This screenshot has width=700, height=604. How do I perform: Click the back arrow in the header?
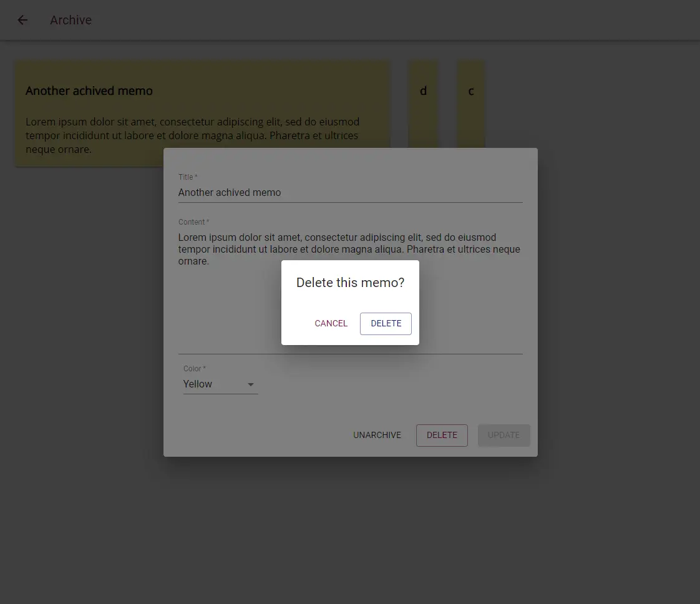(22, 20)
